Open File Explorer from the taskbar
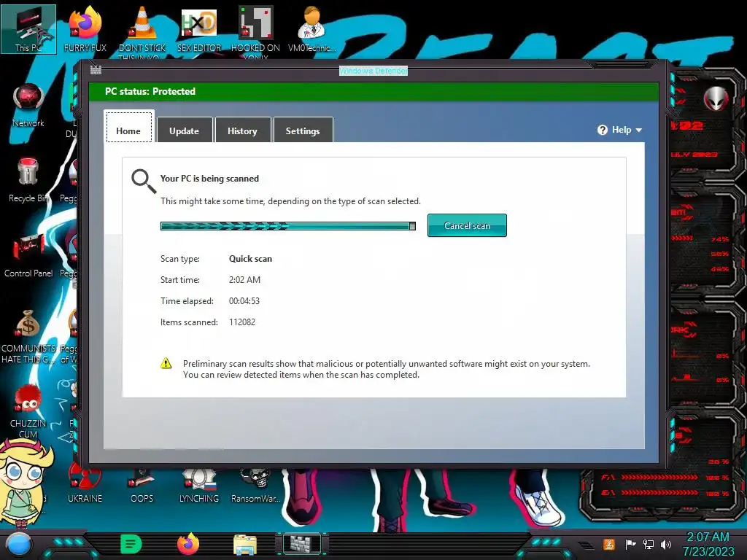The height and width of the screenshot is (560, 747). point(245,545)
